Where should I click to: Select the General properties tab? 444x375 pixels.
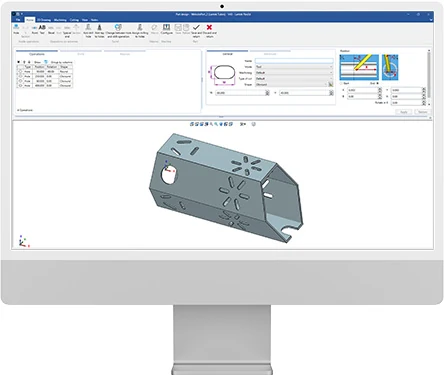pos(227,54)
